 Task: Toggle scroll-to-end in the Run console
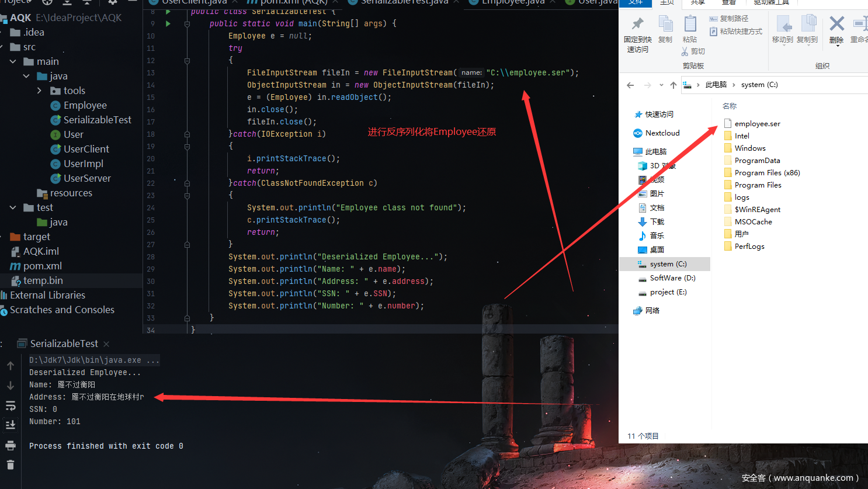click(11, 425)
